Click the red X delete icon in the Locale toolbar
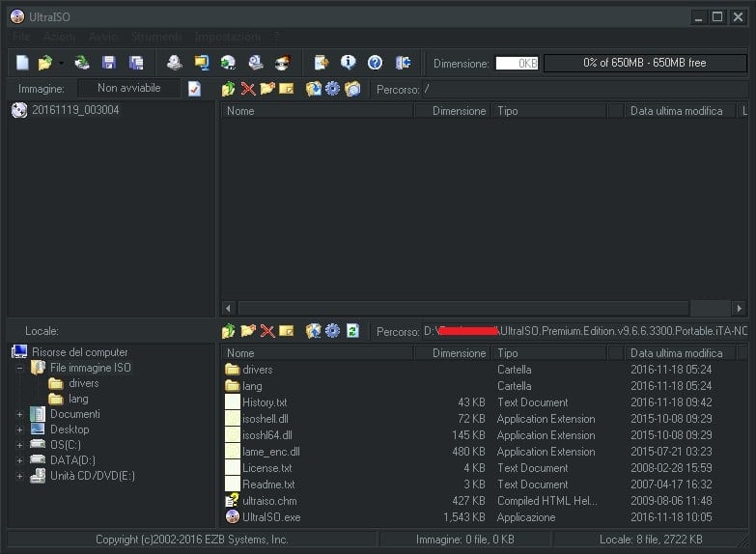This screenshot has width=756, height=554. point(267,331)
